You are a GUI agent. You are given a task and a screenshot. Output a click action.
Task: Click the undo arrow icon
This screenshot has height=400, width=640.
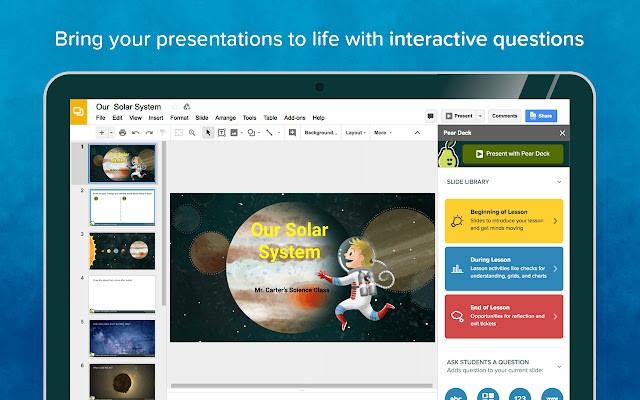click(135, 132)
